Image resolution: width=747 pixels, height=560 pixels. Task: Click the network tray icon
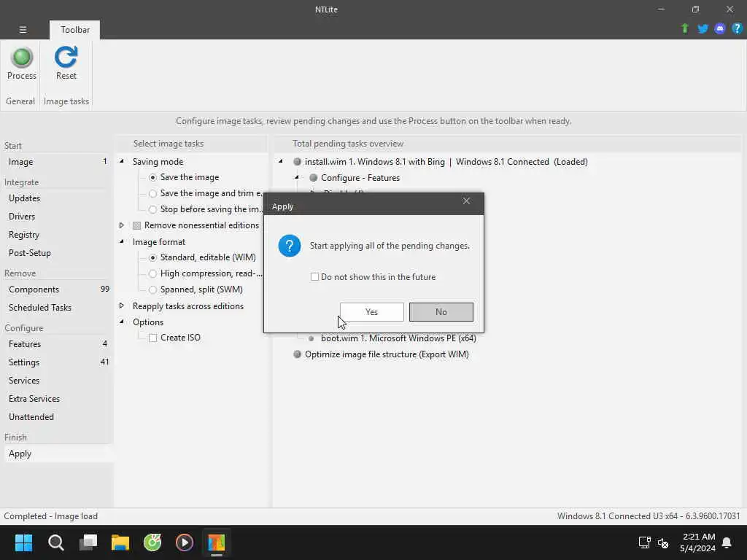coord(645,542)
